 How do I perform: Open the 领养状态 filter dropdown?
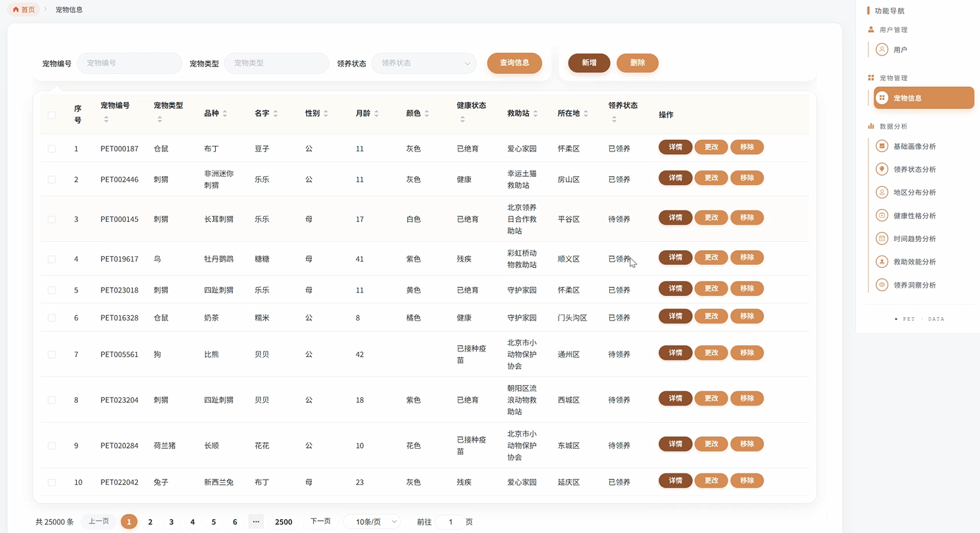424,63
